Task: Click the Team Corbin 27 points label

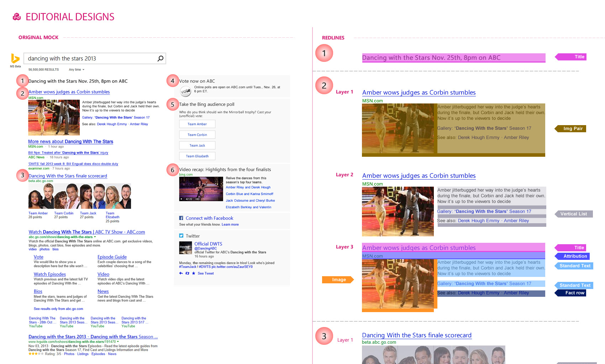Action: (x=64, y=215)
